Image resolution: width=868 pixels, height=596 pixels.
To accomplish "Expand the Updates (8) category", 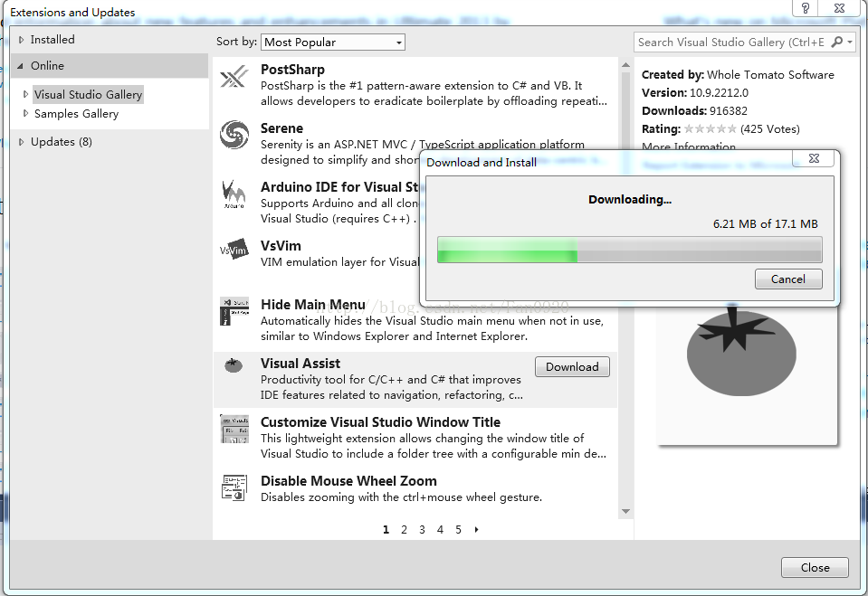I will click(21, 142).
